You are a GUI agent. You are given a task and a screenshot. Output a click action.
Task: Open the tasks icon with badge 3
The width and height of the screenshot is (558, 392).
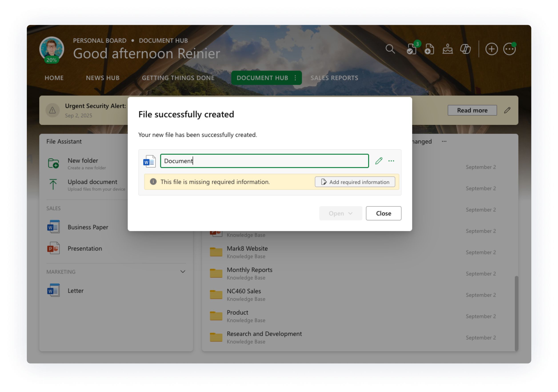point(412,49)
